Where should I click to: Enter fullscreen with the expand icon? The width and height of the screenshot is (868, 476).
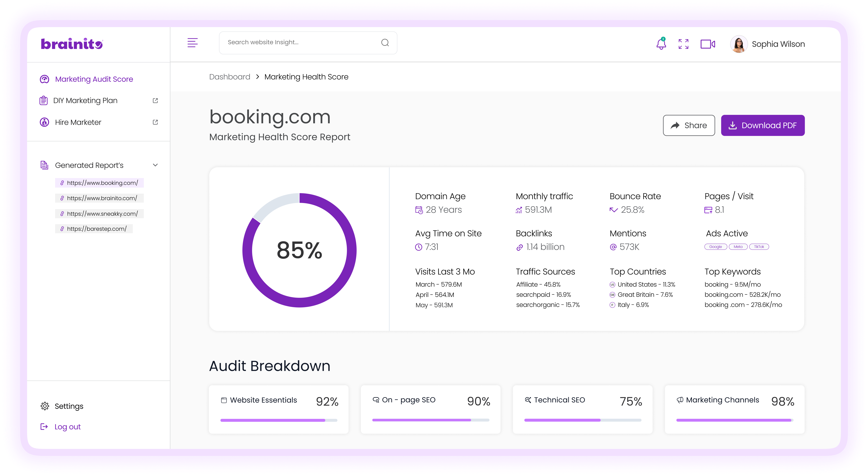click(683, 44)
